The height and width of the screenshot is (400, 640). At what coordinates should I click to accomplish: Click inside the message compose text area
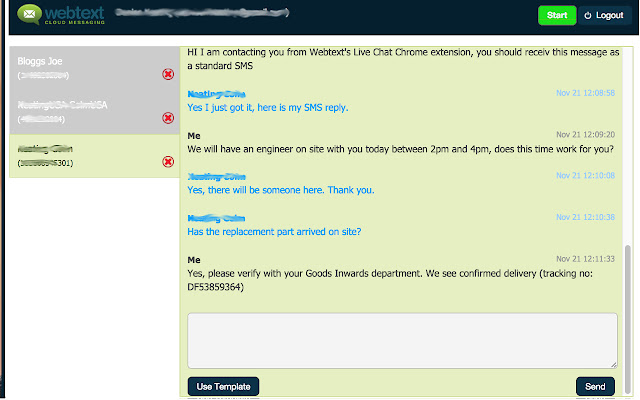402,341
